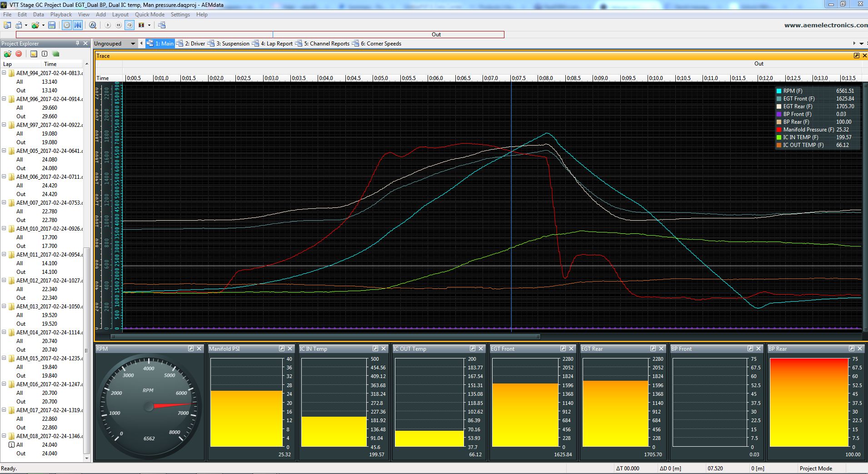
Task: Visit the www.aemelectronics.com link
Action: click(826, 25)
